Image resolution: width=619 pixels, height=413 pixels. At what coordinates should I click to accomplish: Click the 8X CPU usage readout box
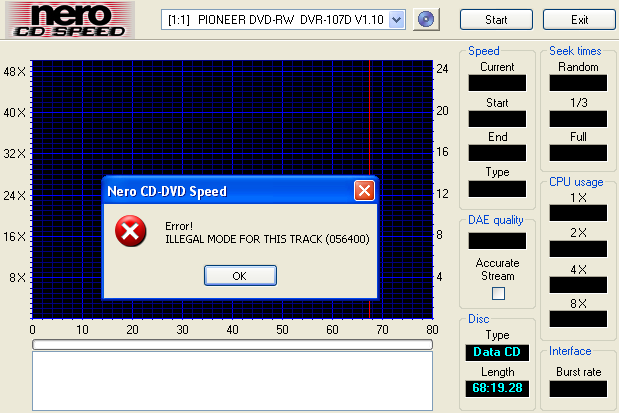(x=579, y=319)
